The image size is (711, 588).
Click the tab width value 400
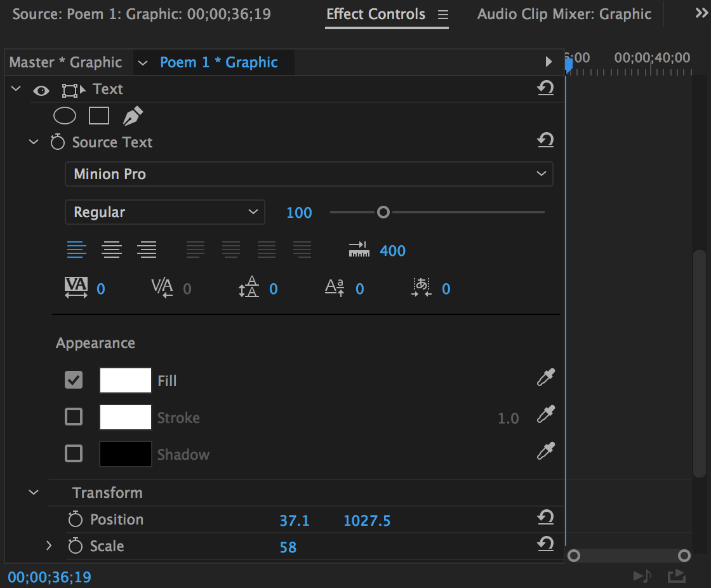coord(392,250)
